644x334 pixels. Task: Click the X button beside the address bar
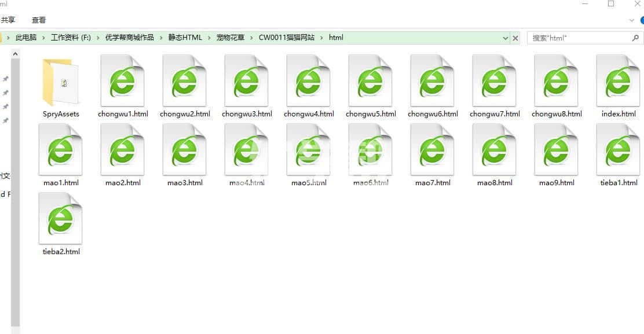pos(515,38)
